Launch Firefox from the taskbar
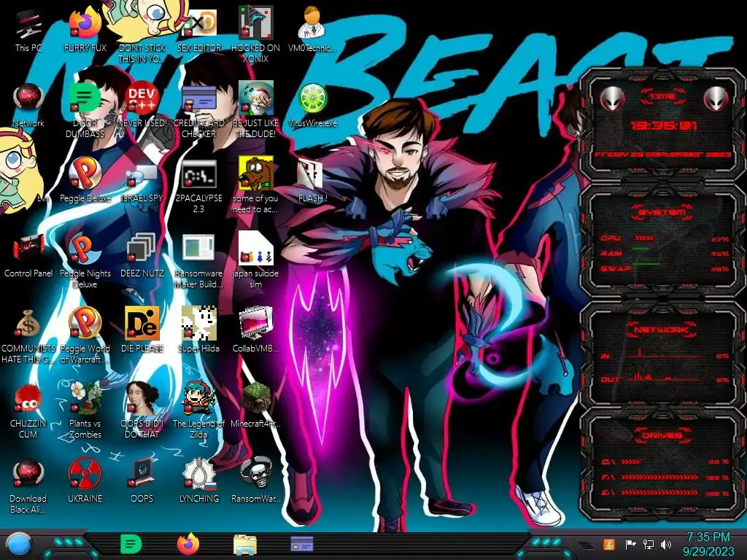747x560 pixels. tap(187, 544)
